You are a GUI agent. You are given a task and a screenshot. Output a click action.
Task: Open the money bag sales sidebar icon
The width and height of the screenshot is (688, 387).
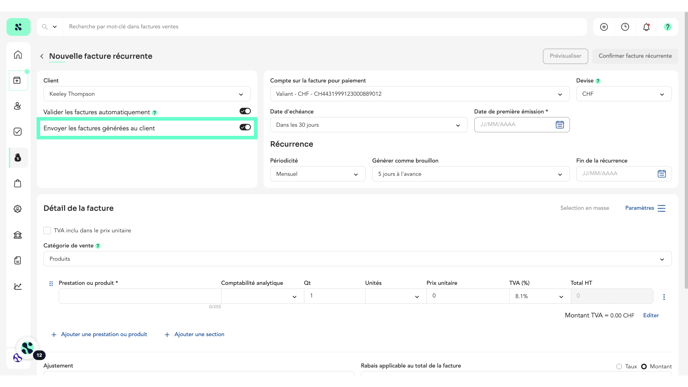18,158
